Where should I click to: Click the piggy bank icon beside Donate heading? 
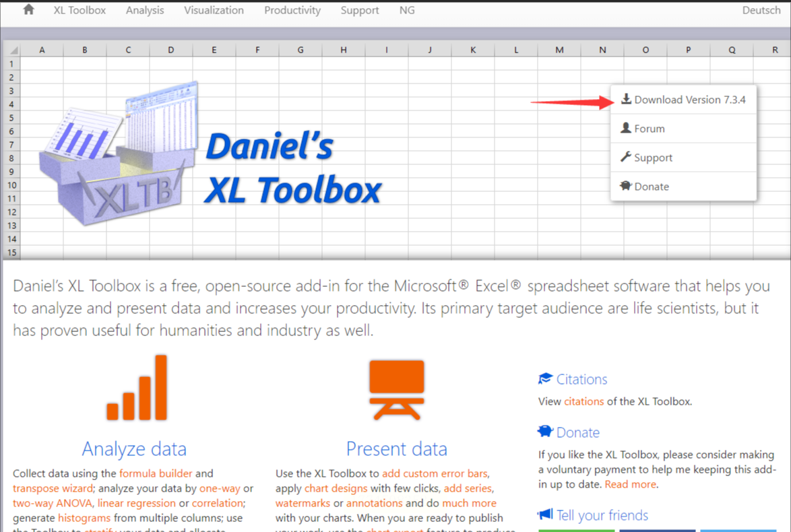pos(545,431)
